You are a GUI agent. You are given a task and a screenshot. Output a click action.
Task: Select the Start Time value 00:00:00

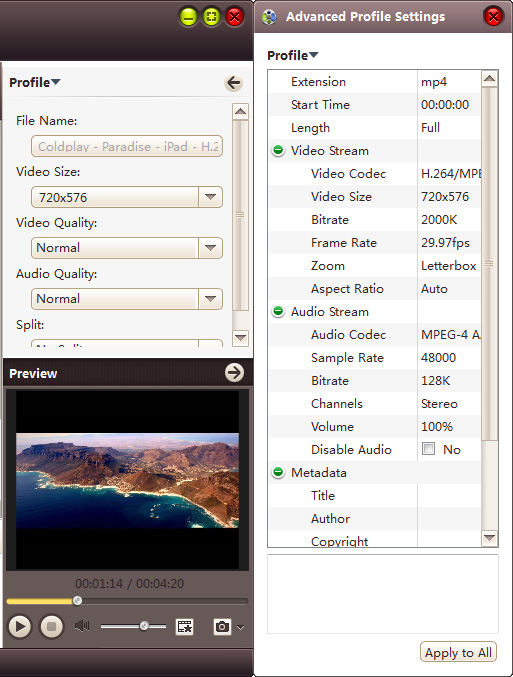[x=445, y=104]
